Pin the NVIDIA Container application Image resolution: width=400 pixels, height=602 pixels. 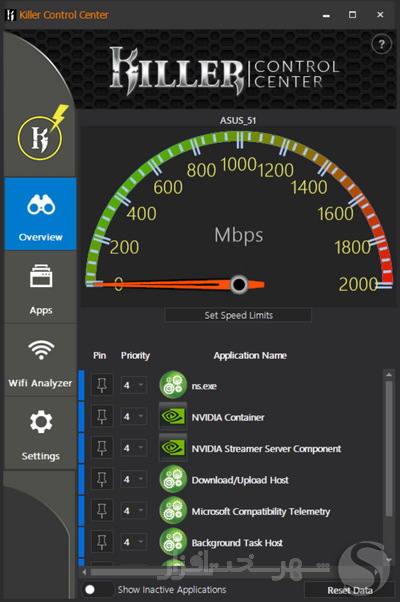(102, 417)
